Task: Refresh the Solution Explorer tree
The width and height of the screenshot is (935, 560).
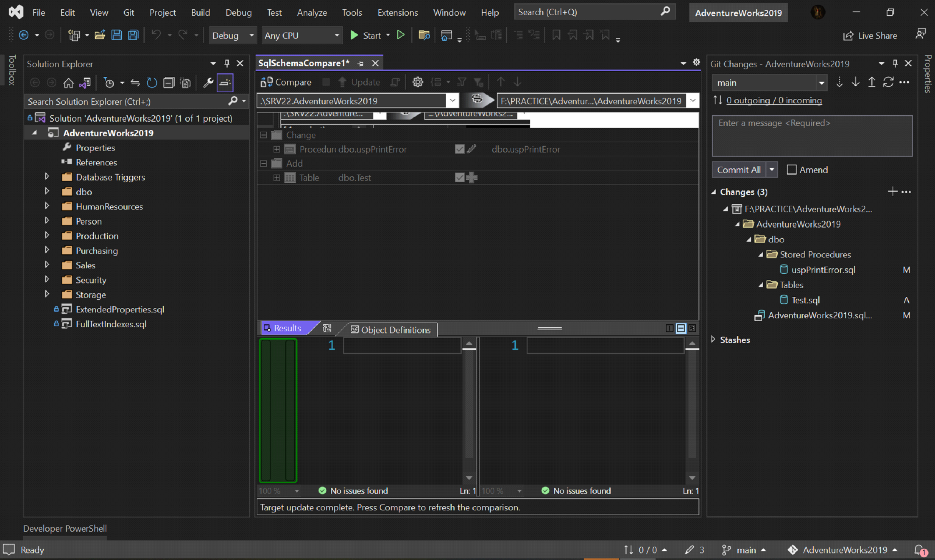Action: [152, 82]
